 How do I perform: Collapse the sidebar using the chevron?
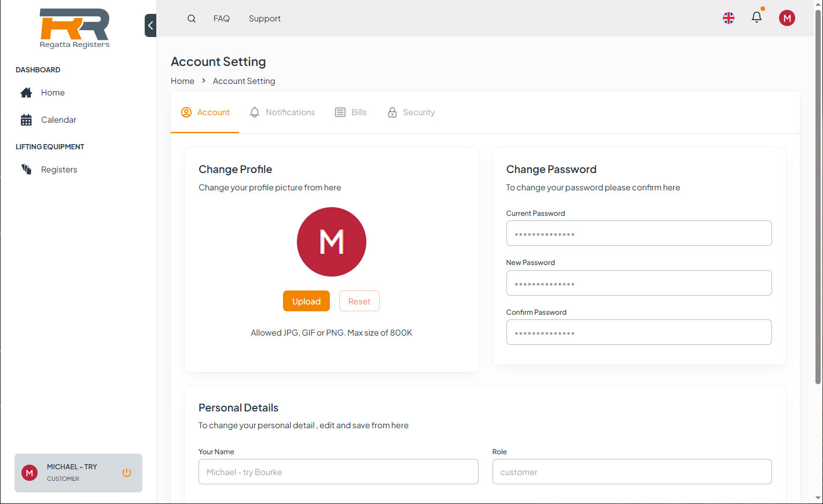(x=150, y=25)
